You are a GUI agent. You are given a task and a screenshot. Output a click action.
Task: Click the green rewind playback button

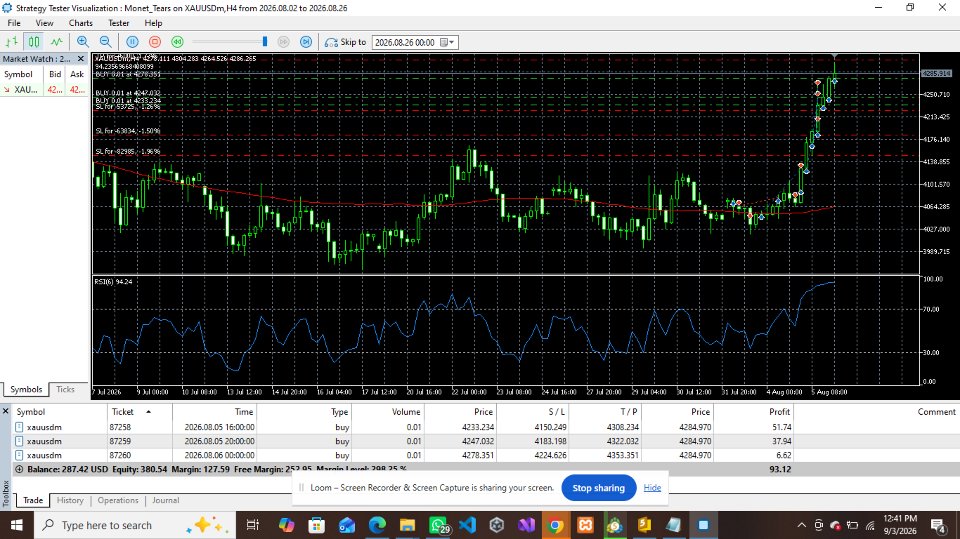tap(178, 42)
